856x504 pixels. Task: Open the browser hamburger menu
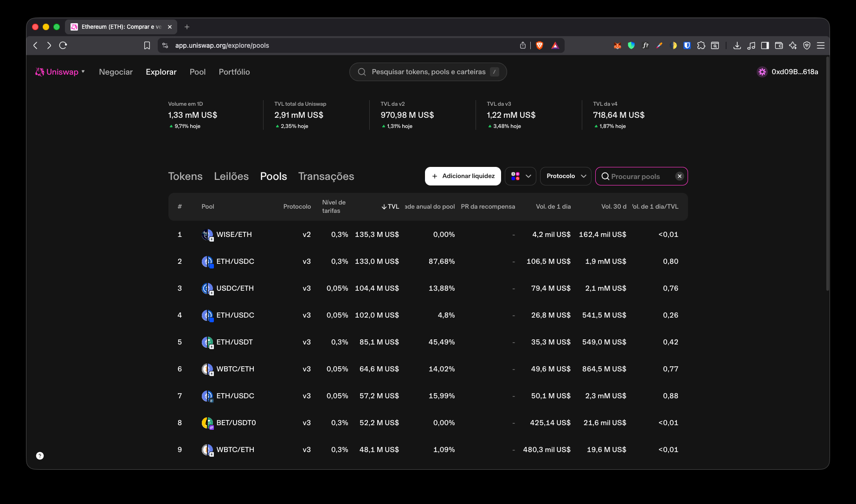coord(821,45)
